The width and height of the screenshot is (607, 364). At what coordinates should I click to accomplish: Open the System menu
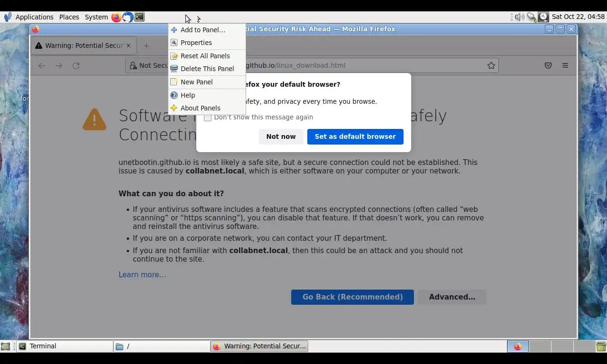(x=96, y=17)
